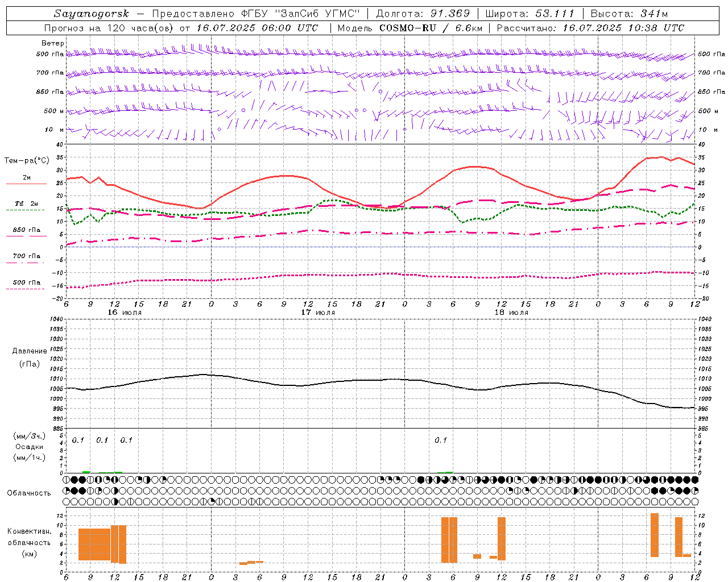Viewport: 728px width, 582px height.
Task: Click the '18 июля' date label
Action: 511,313
